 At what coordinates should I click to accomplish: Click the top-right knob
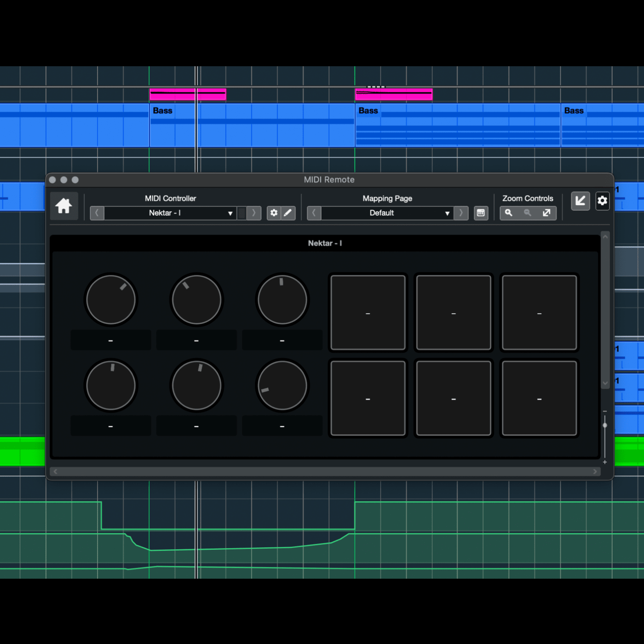282,300
